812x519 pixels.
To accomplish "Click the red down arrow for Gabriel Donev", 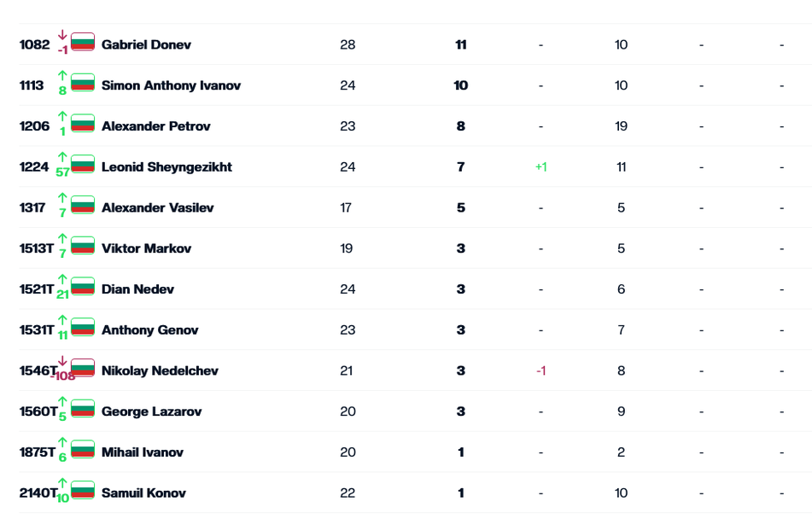I will (x=62, y=36).
